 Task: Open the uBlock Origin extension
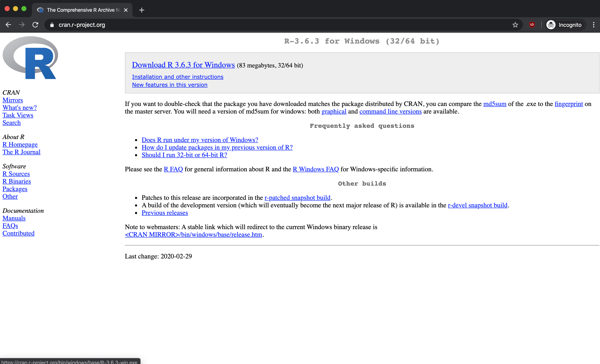pyautogui.click(x=532, y=25)
